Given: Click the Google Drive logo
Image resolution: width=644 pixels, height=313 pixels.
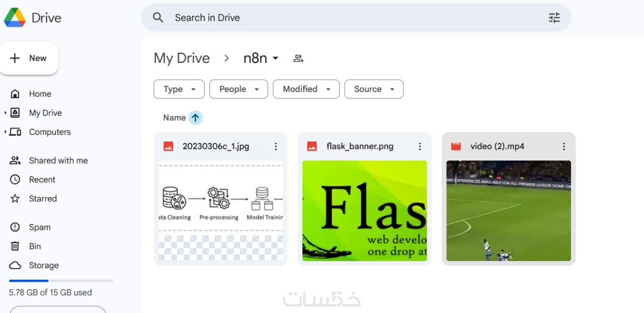Looking at the screenshot, I should (15, 18).
